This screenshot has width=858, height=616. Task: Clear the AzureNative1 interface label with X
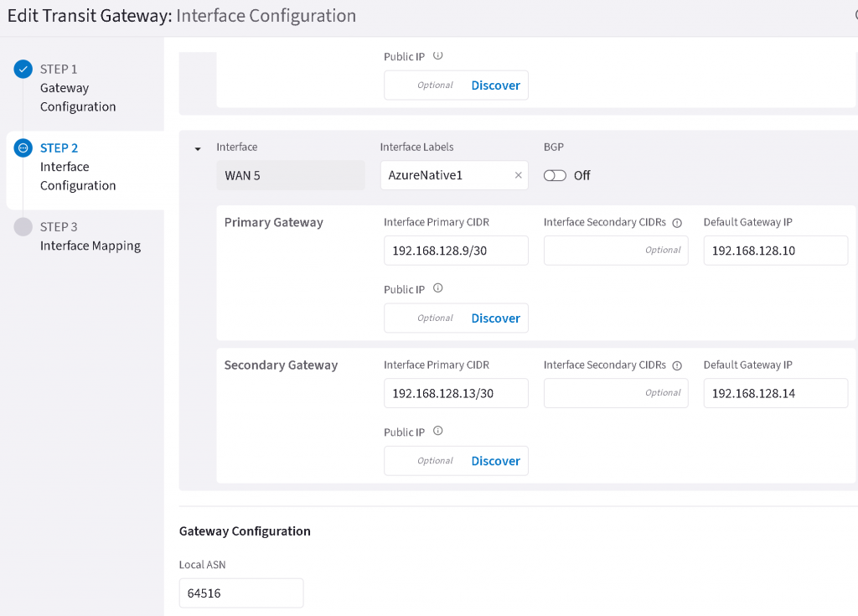pyautogui.click(x=518, y=175)
